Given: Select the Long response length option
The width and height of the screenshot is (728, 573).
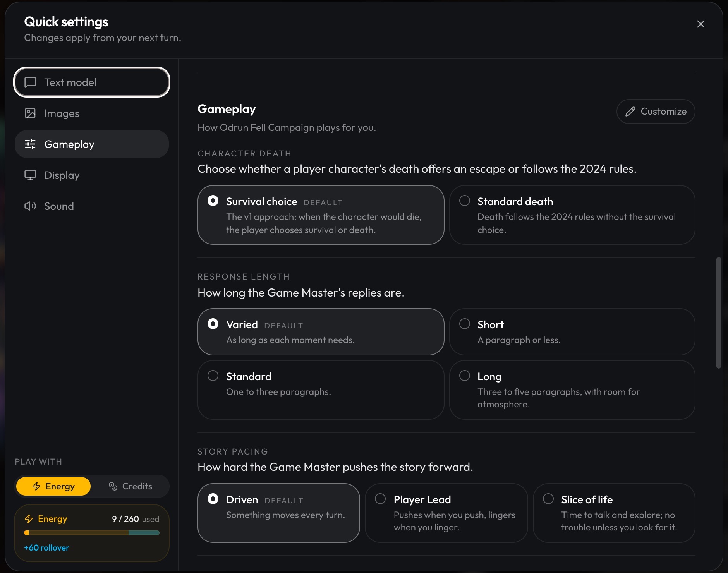Looking at the screenshot, I should tap(572, 390).
